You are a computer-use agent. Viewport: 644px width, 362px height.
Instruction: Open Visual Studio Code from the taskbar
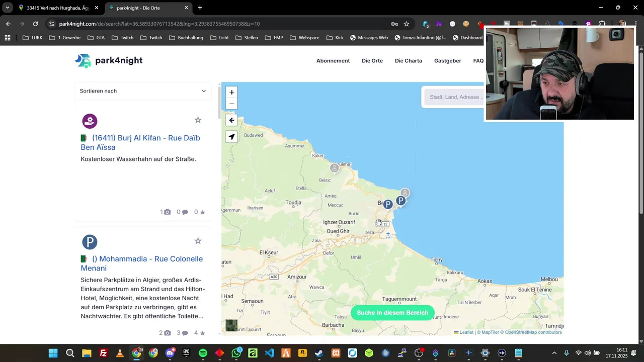coord(269,353)
